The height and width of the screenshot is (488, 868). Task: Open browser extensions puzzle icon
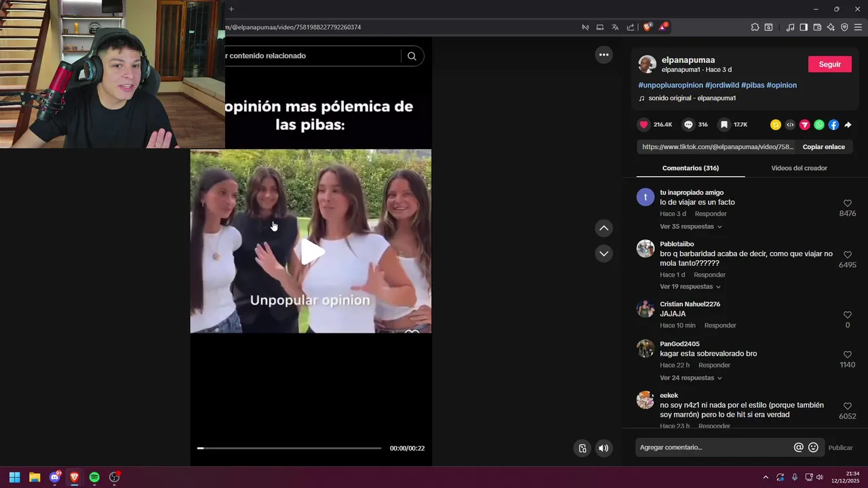pyautogui.click(x=755, y=27)
